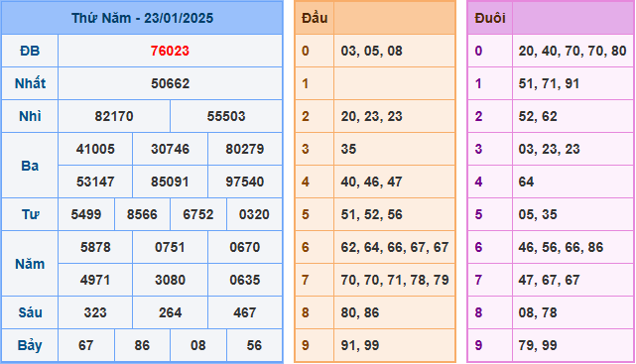Click the date header "Thứ Năm - 23/01/2025"
Image resolution: width=636 pixels, height=364 pixels.
(142, 18)
